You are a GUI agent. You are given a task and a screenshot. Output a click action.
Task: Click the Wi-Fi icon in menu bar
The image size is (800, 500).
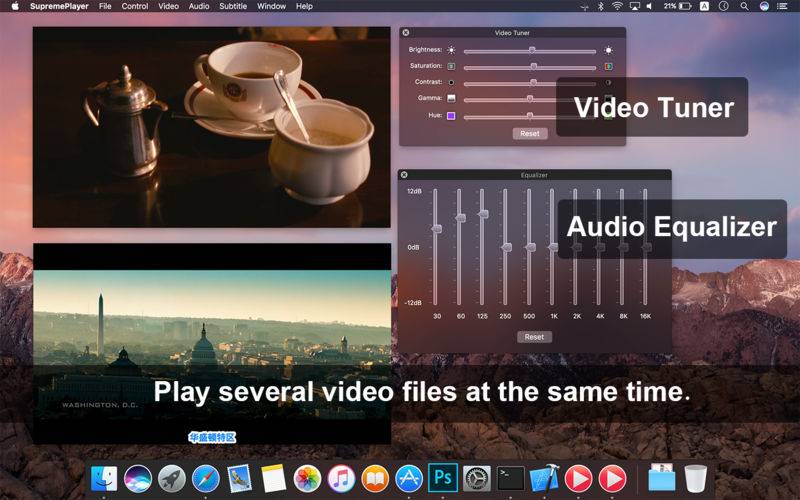617,6
